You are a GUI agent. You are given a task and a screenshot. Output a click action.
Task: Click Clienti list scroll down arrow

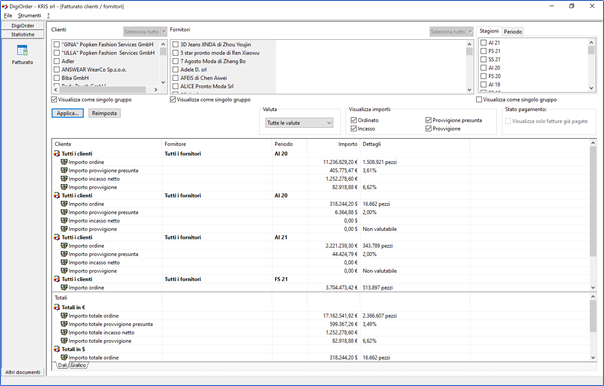click(163, 82)
